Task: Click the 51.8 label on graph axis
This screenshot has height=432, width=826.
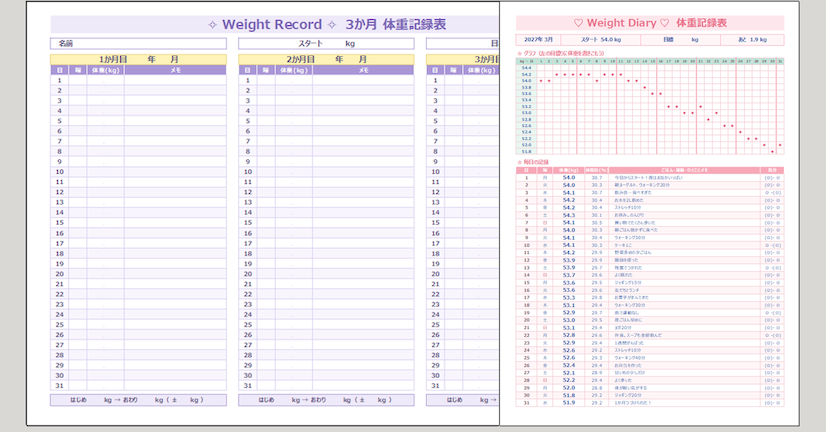Action: click(x=526, y=151)
